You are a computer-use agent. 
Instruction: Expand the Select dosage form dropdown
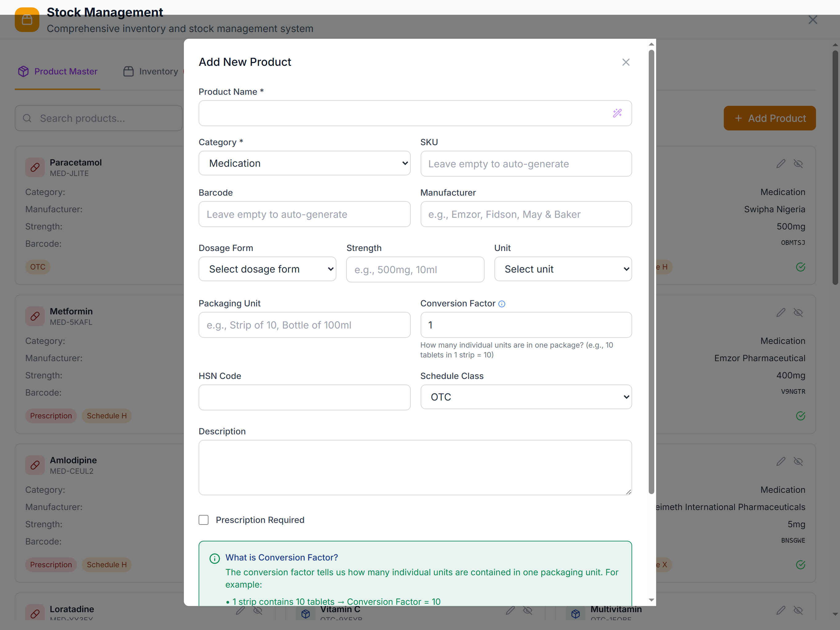point(267,269)
